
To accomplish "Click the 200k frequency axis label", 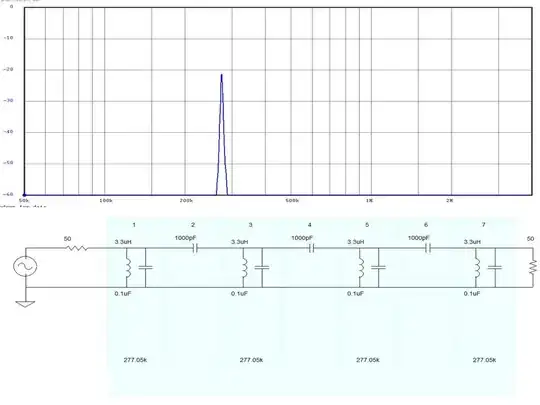I will pos(186,200).
